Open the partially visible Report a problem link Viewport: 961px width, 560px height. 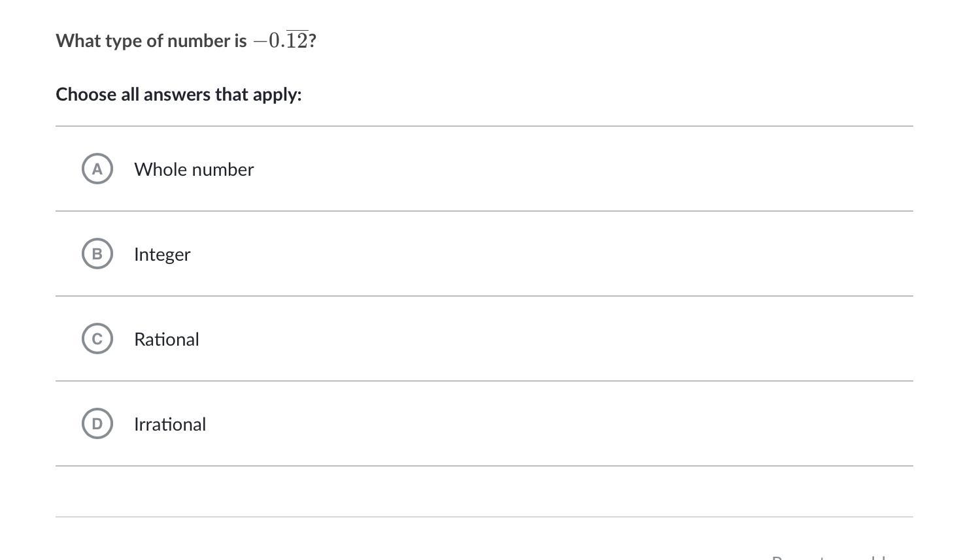829,557
